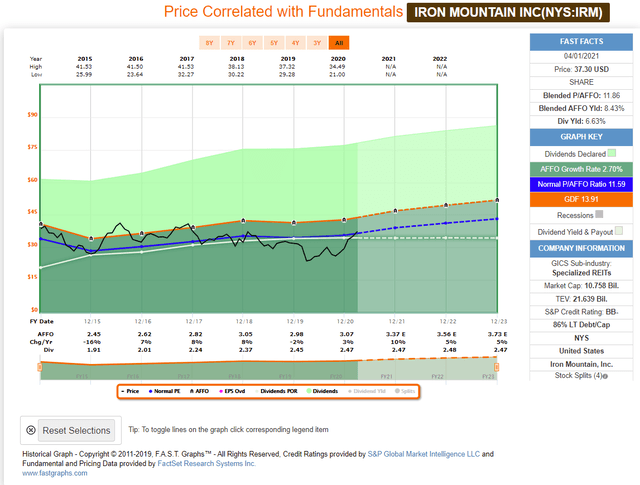Click the 'Iron Mountain, Inc.' company name row
The width and height of the screenshot is (640, 485).
coord(581,364)
